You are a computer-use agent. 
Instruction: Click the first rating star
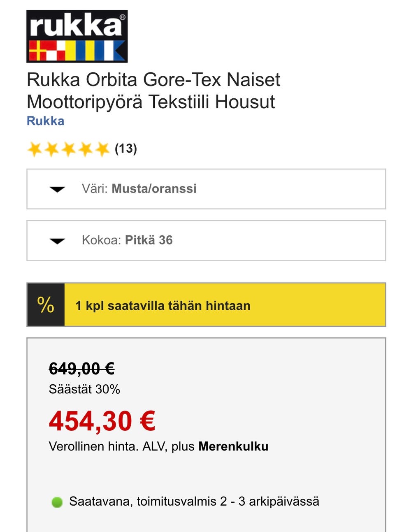[35, 149]
